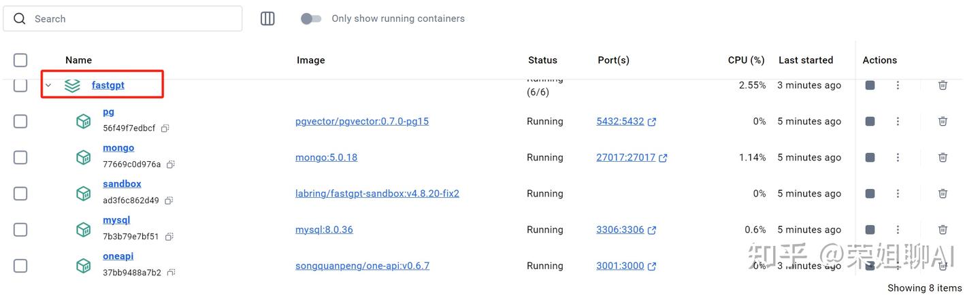980x295 pixels.
Task: Stop the fastgpt stack
Action: click(870, 85)
